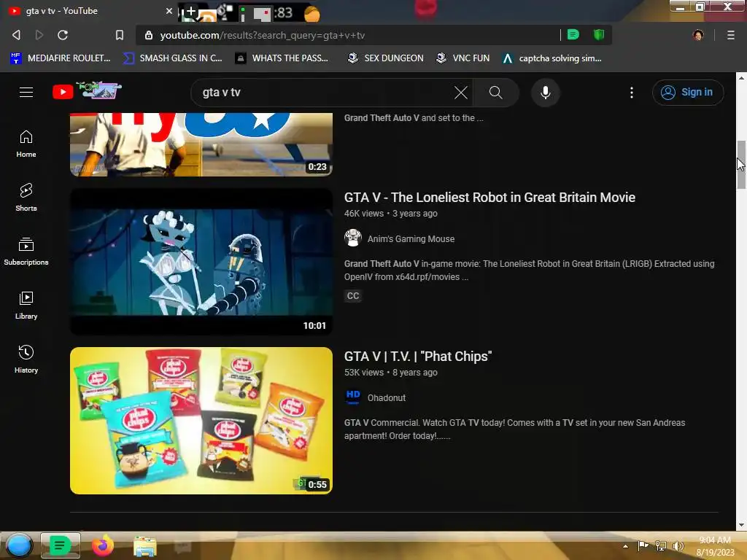Image resolution: width=747 pixels, height=560 pixels.
Task: Open Anim's Gaming Mouse channel name
Action: pyautogui.click(x=411, y=239)
